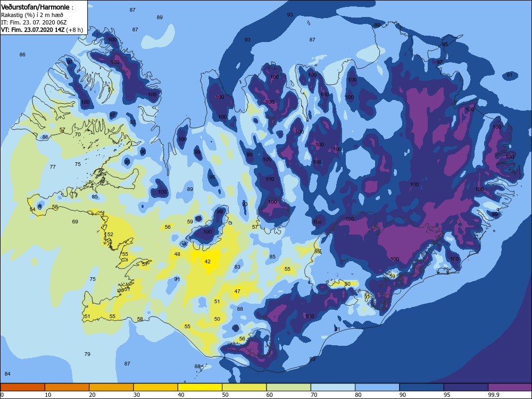Click the humidity value 92 on the map

coord(377,25)
